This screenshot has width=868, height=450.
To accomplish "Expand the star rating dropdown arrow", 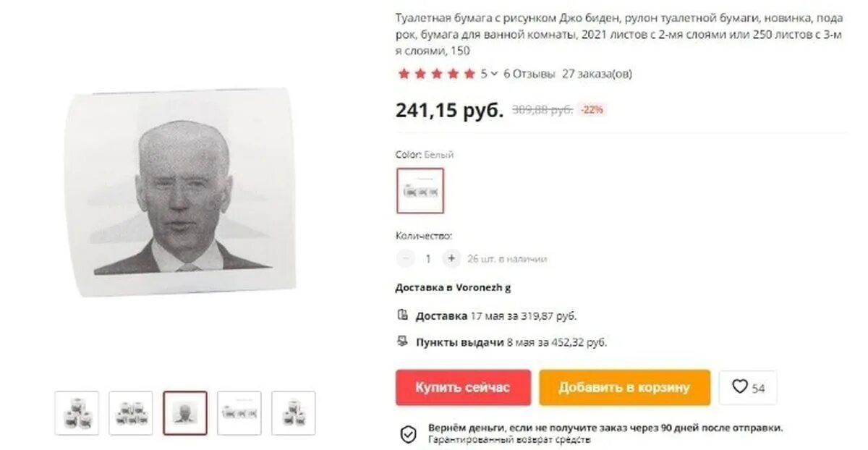I will 494,73.
